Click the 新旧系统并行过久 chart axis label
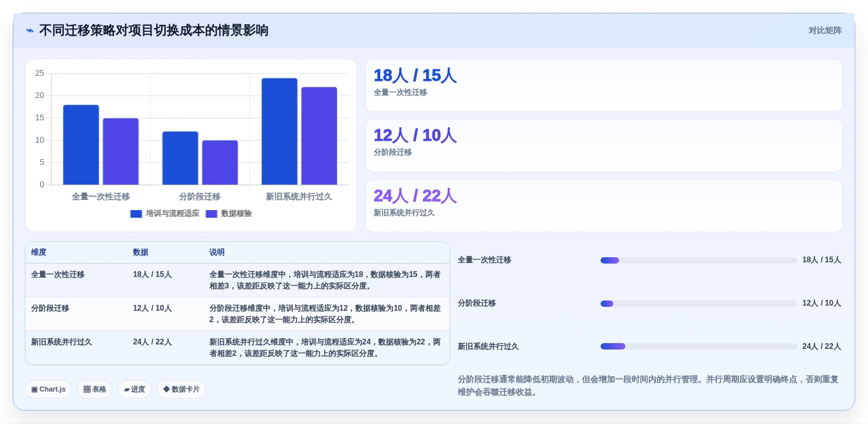The height and width of the screenshot is (424, 868). tap(299, 197)
